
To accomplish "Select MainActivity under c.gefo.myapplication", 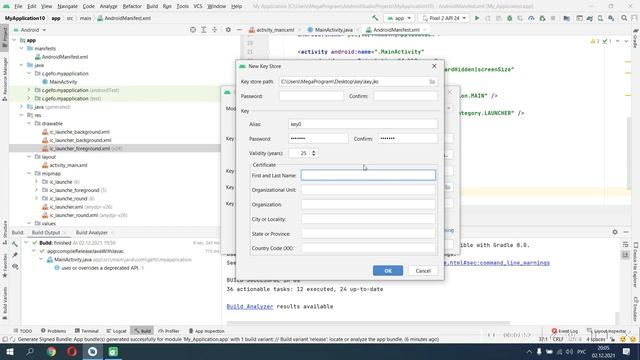I will pyautogui.click(x=63, y=82).
